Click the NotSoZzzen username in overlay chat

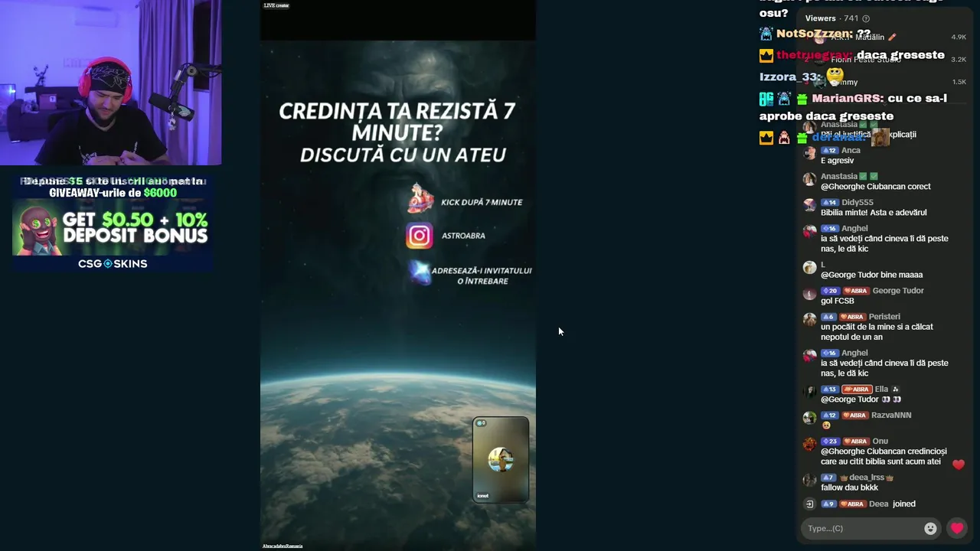coord(813,34)
